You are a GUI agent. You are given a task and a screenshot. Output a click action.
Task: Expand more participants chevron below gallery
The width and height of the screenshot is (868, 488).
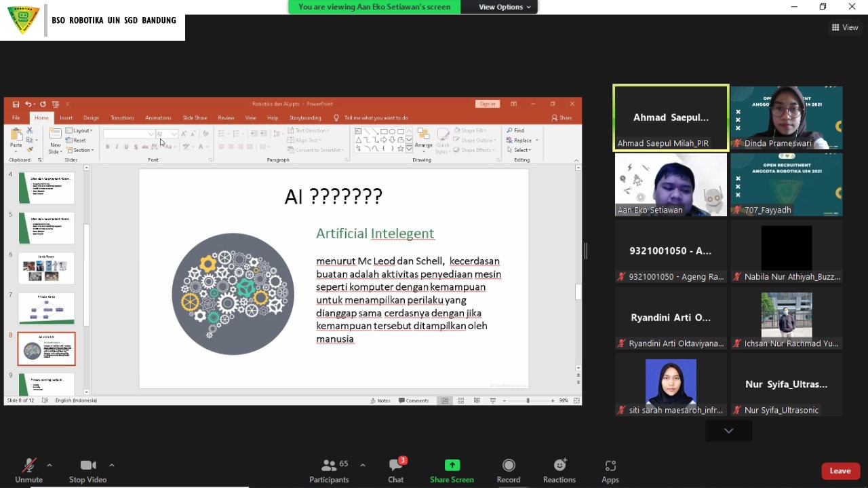(728, 431)
